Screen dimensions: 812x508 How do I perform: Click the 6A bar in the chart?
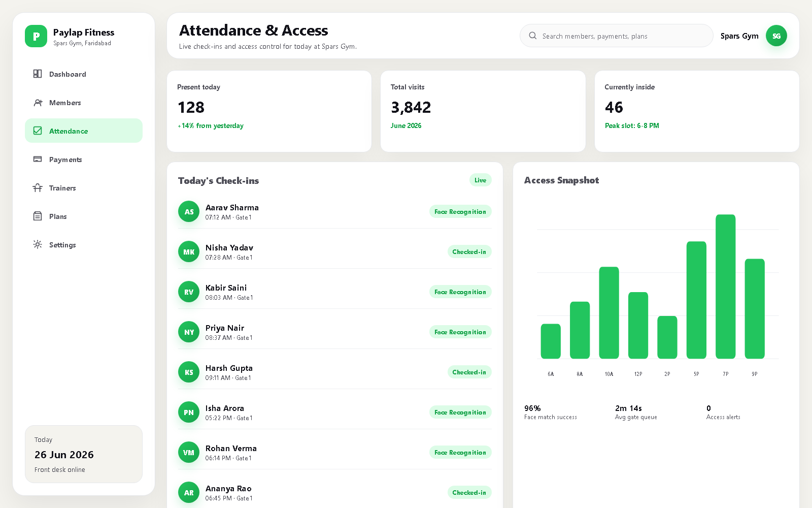click(551, 341)
